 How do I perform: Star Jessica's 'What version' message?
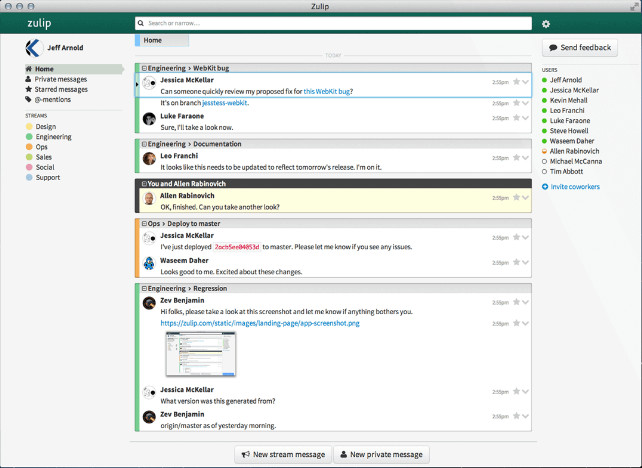pyautogui.click(x=516, y=391)
